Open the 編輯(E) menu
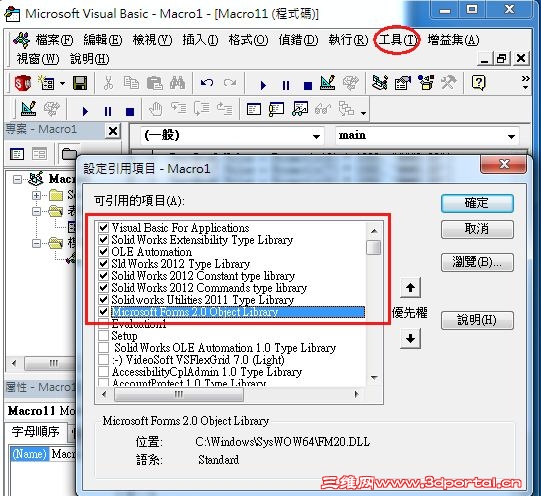This screenshot has height=496, width=541. (x=103, y=40)
